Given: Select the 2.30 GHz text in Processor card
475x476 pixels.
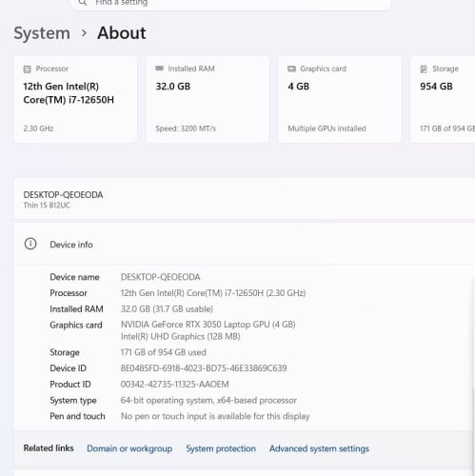Looking at the screenshot, I should 38,129.
